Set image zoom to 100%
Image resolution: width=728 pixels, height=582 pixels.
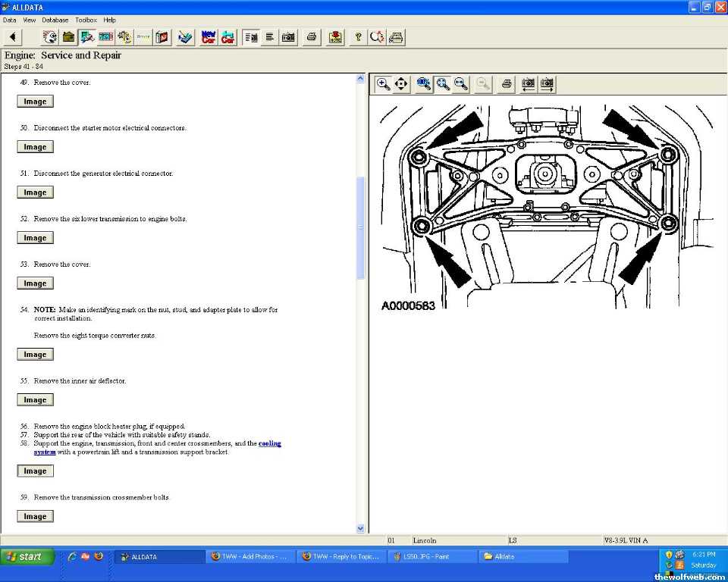click(424, 84)
